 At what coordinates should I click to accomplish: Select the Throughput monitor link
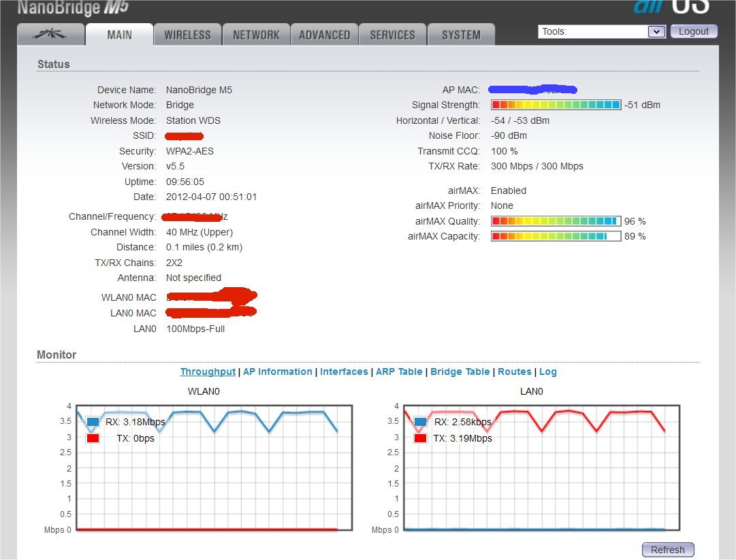tap(208, 372)
